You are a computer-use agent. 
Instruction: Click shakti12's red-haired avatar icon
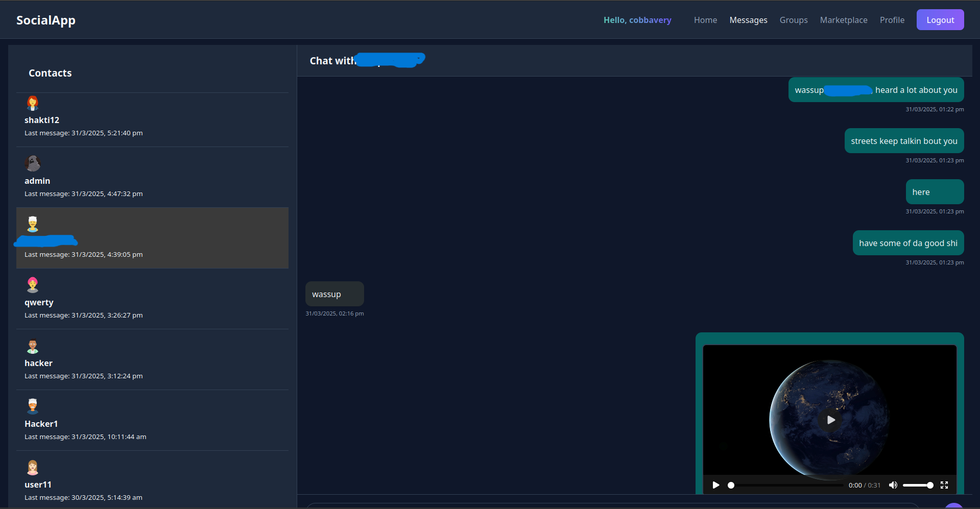coord(33,104)
